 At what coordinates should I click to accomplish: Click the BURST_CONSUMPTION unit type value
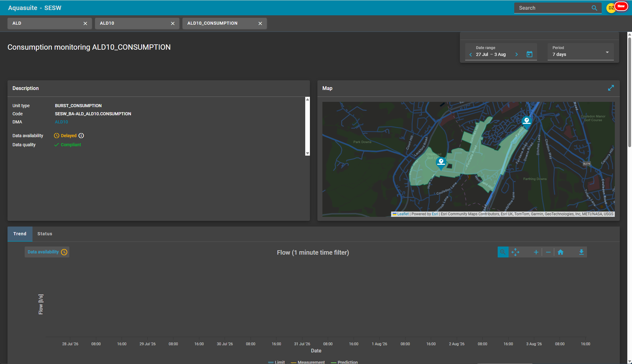tap(78, 106)
